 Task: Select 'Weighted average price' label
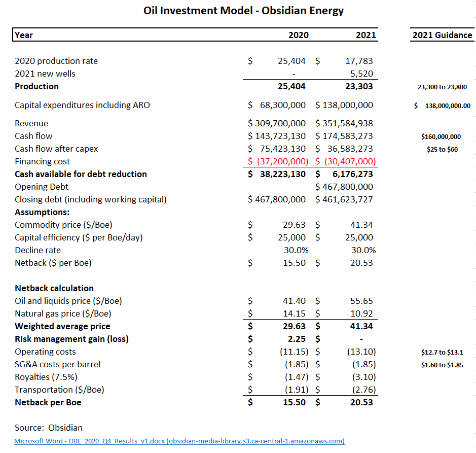coord(62,326)
